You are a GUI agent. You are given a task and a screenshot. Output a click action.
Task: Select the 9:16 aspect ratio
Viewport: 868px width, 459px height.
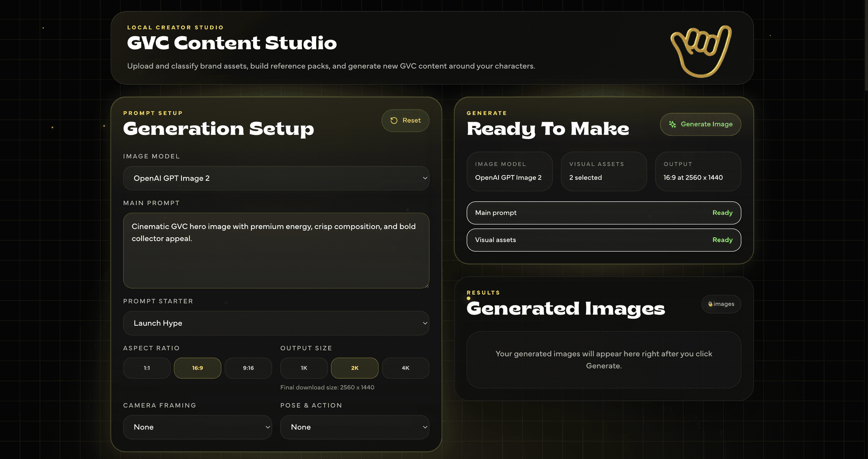tap(248, 368)
